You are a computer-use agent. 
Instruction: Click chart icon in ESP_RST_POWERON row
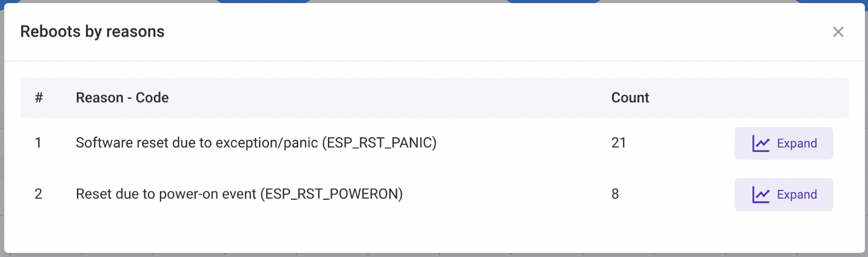coord(761,195)
